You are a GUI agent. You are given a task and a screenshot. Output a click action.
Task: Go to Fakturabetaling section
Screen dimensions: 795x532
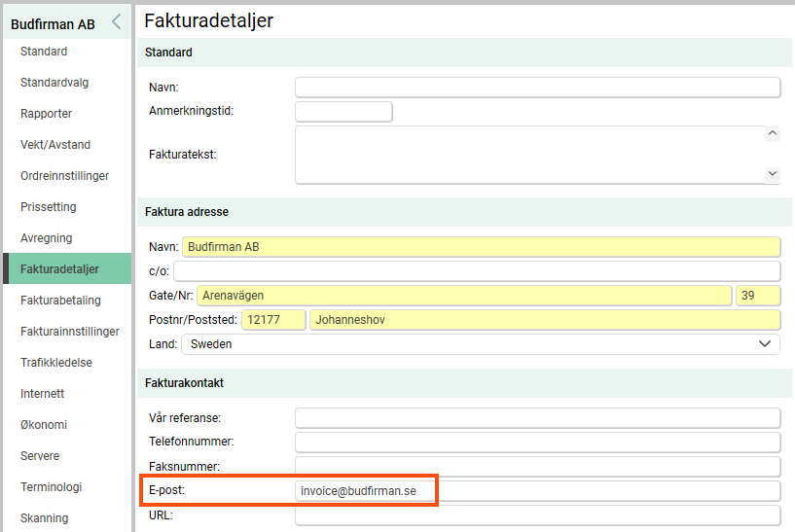click(x=60, y=301)
